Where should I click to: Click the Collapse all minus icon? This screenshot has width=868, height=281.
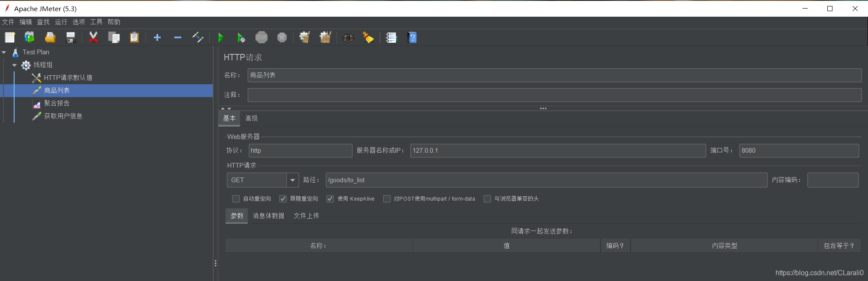tap(178, 38)
